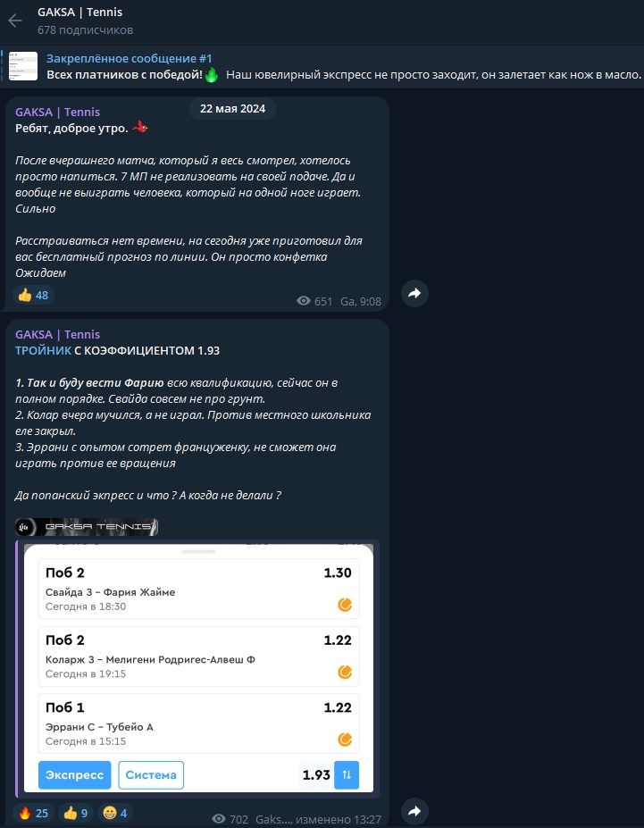Open GAKSA | Tennis channel info header
644x828 pixels.
pyautogui.click(x=80, y=21)
